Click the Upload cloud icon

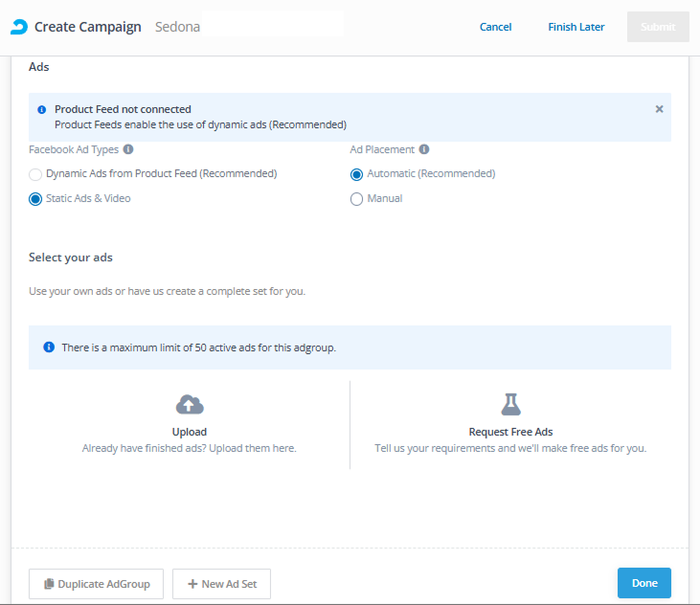[x=190, y=404]
